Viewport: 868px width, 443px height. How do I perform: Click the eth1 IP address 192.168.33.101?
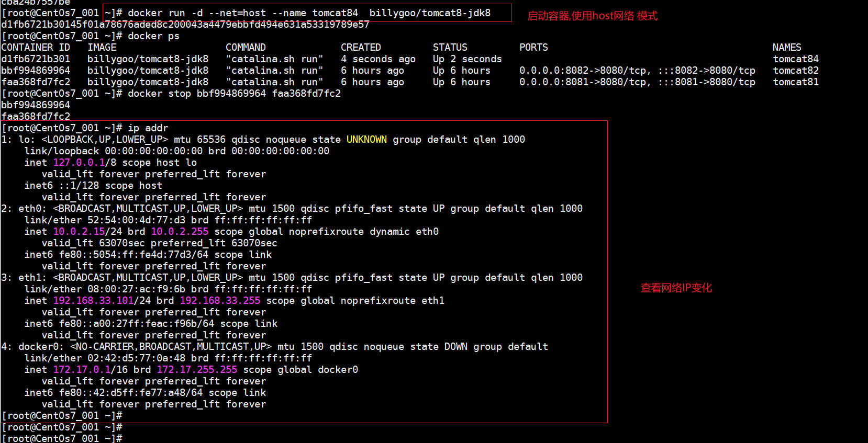93,301
